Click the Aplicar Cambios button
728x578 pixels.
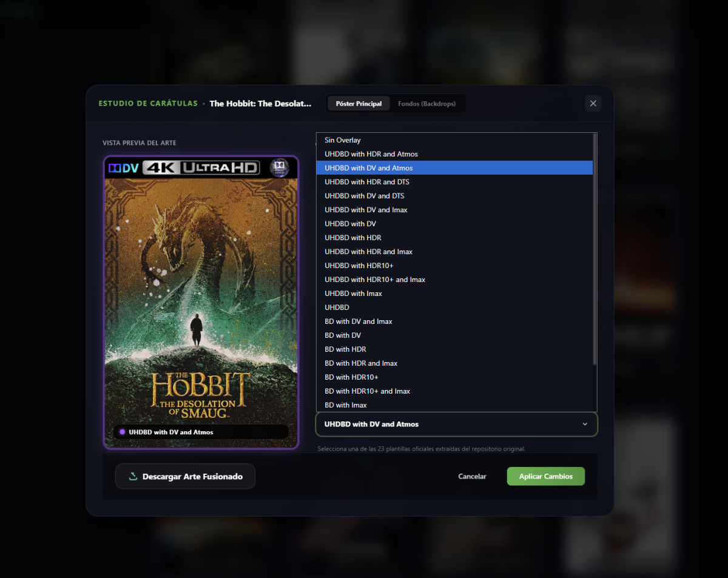coord(546,477)
